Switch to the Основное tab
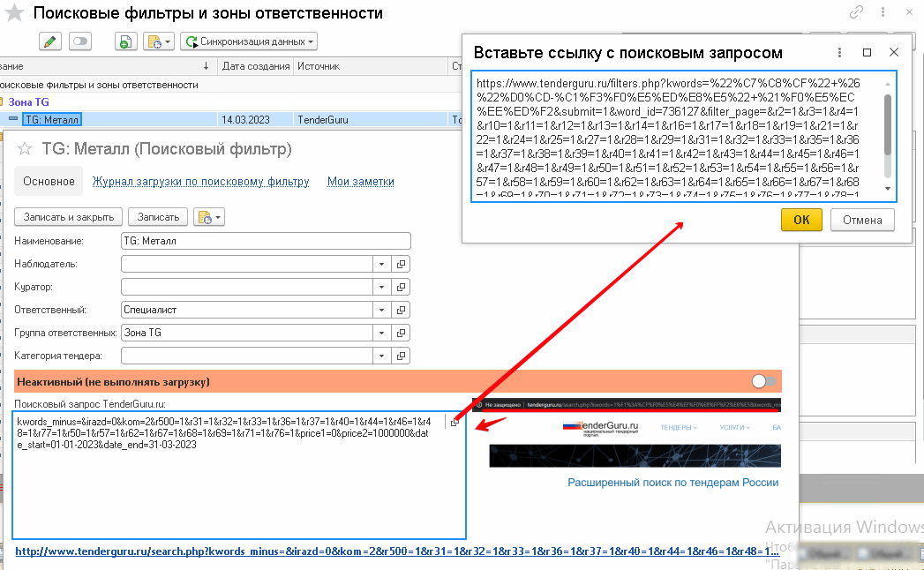Image resolution: width=924 pixels, height=570 pixels. 49,182
